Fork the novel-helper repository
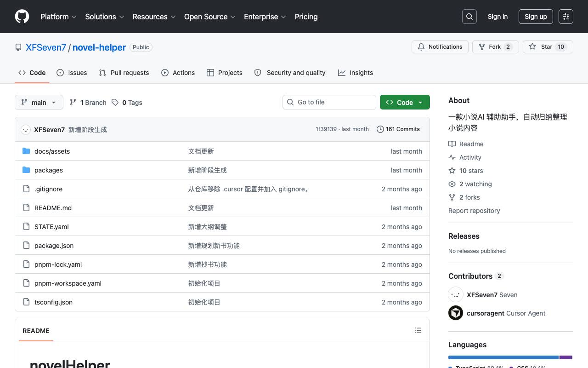The image size is (588, 368). (495, 47)
